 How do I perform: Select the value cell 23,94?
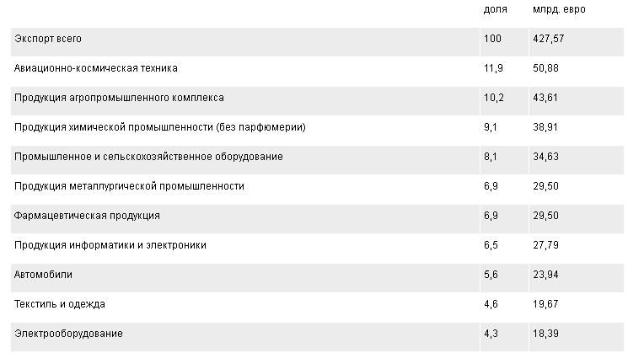click(545, 275)
